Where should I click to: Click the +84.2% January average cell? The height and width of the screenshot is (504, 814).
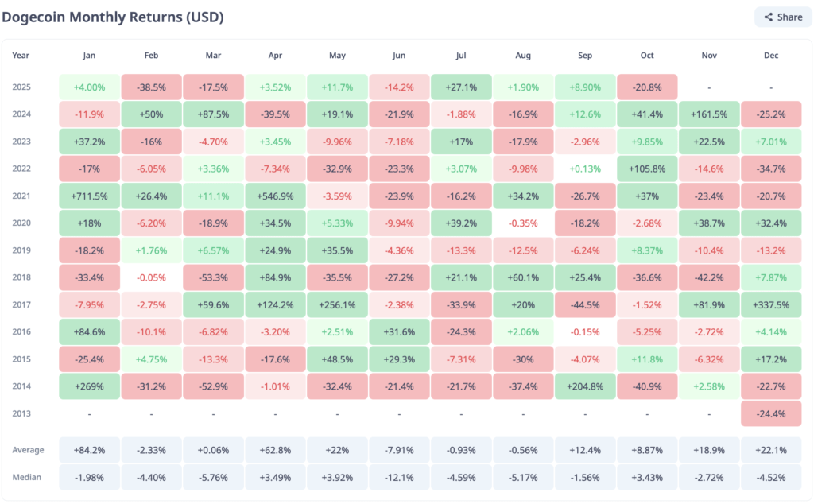[89, 449]
